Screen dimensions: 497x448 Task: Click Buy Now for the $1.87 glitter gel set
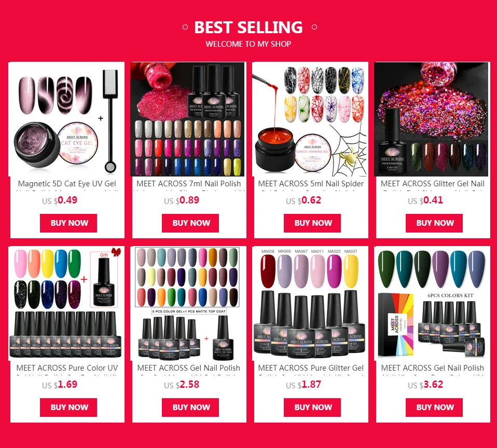[312, 408]
